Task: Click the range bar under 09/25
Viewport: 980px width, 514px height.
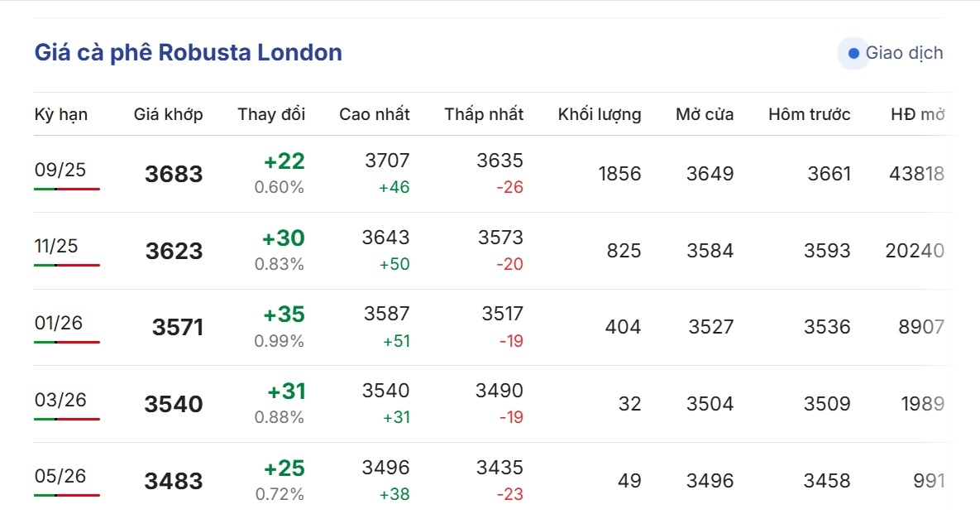Action: [67, 189]
